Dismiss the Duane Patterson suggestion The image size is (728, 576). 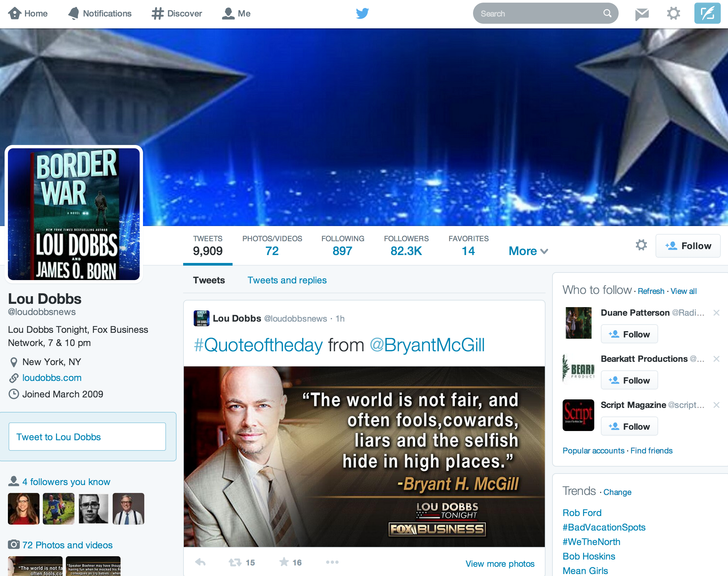pyautogui.click(x=716, y=313)
